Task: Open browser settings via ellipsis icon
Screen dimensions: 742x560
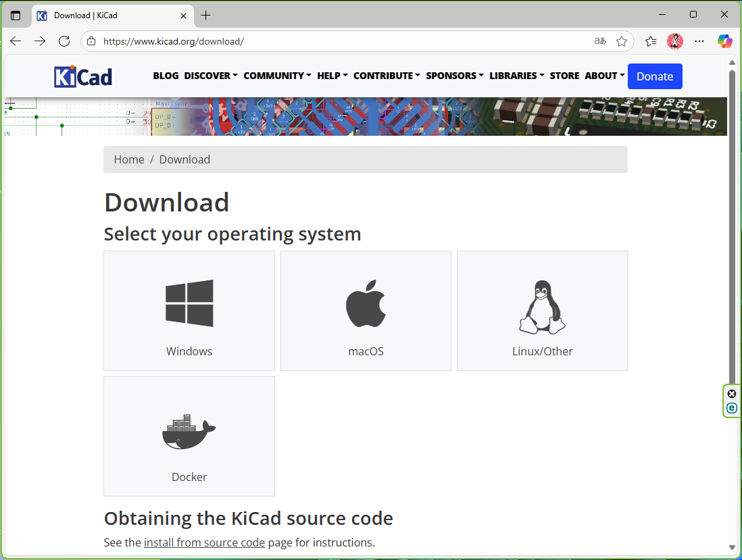Action: coord(699,41)
